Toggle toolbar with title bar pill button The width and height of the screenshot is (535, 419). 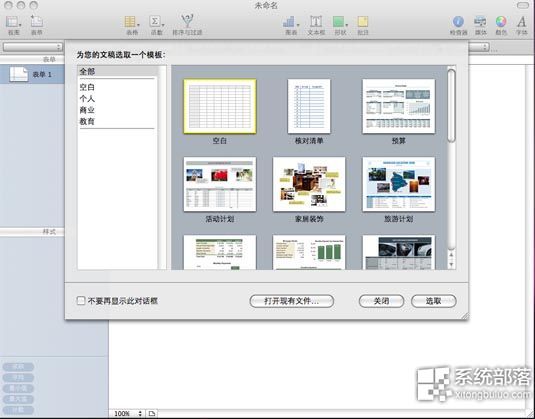click(x=523, y=5)
